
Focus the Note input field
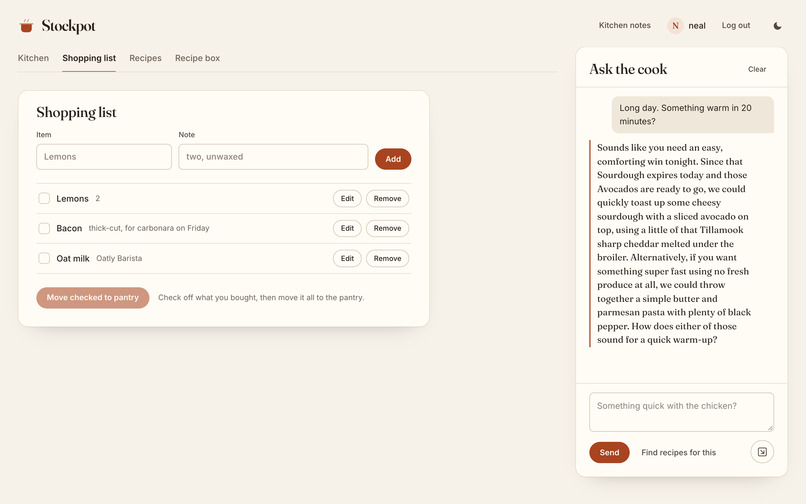(x=273, y=157)
